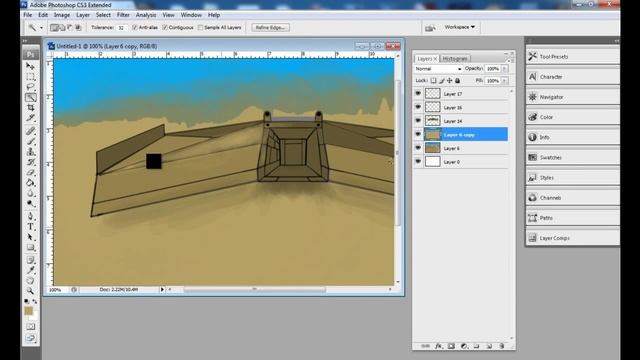
Task: Expand the Swatches panel
Action: [x=572, y=158]
